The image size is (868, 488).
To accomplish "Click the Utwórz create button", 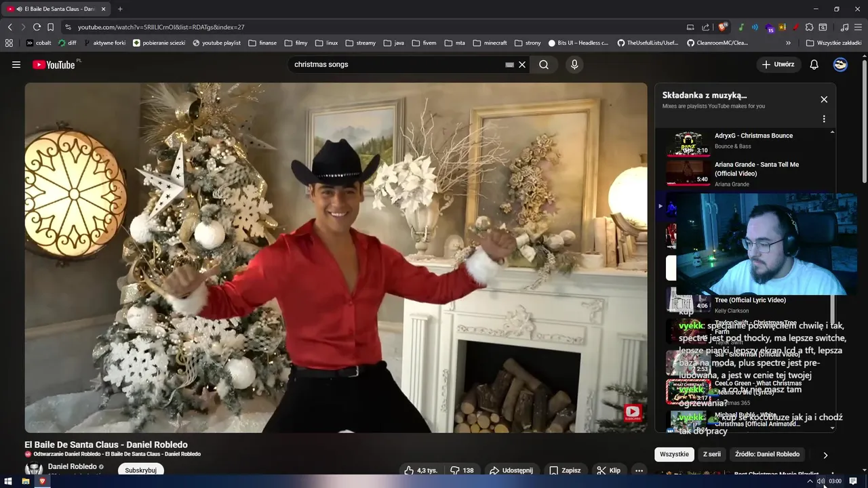I will coord(778,64).
